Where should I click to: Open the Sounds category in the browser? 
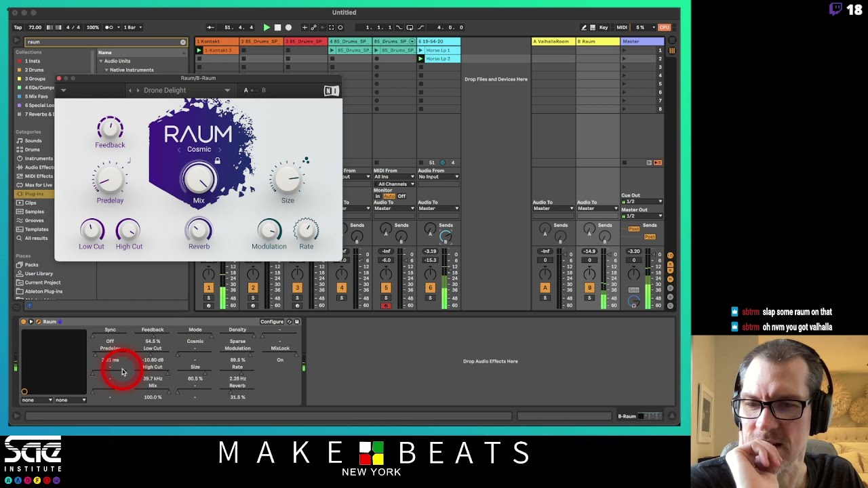click(33, 141)
